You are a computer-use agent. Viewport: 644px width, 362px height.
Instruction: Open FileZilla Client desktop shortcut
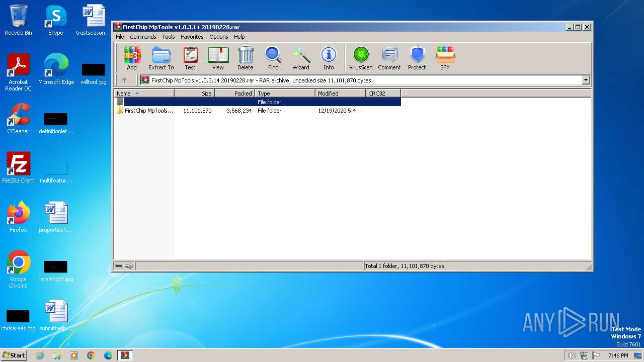[18, 168]
